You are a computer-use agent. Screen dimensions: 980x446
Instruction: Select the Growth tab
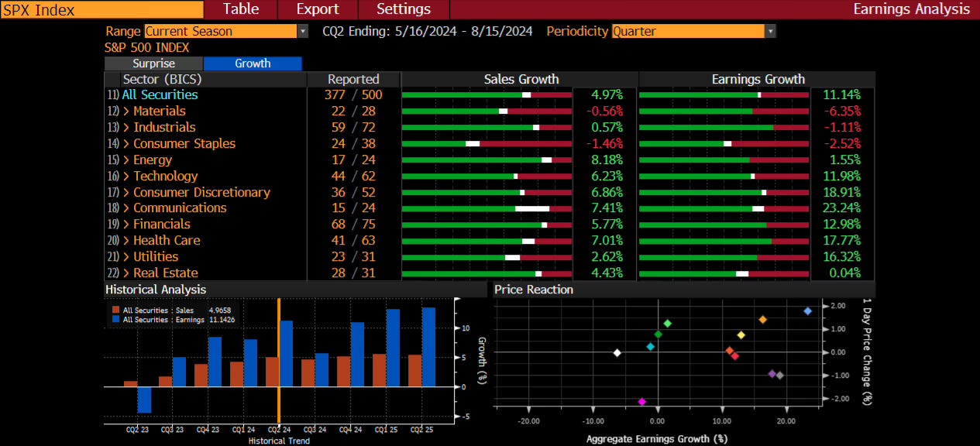coord(253,63)
